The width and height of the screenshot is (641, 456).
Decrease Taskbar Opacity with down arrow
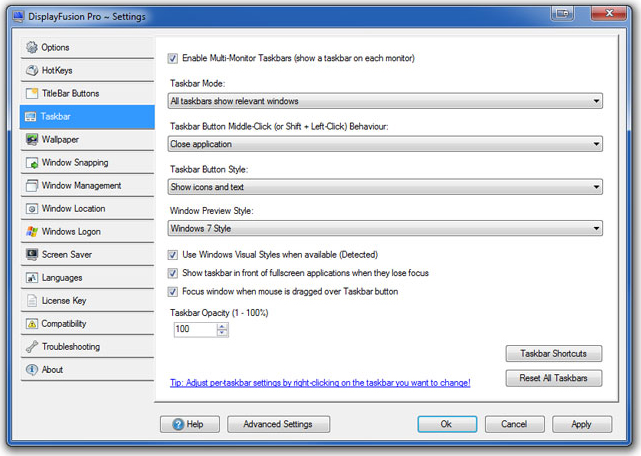point(222,332)
